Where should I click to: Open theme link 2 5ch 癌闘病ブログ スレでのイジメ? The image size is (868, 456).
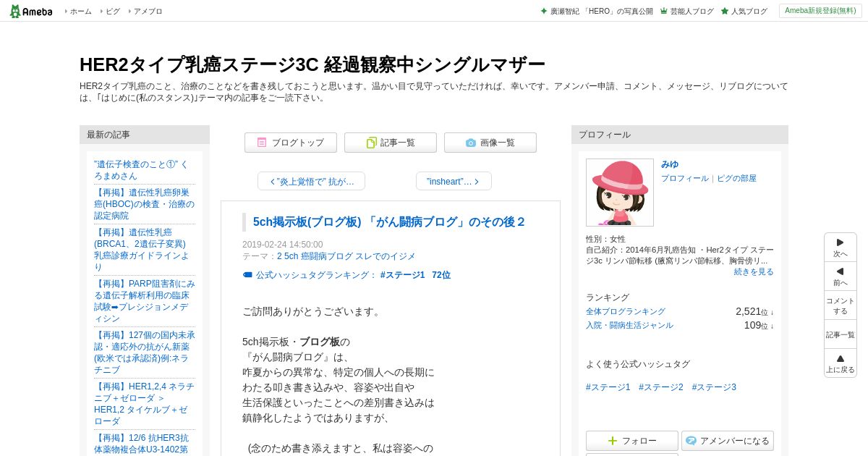point(346,256)
